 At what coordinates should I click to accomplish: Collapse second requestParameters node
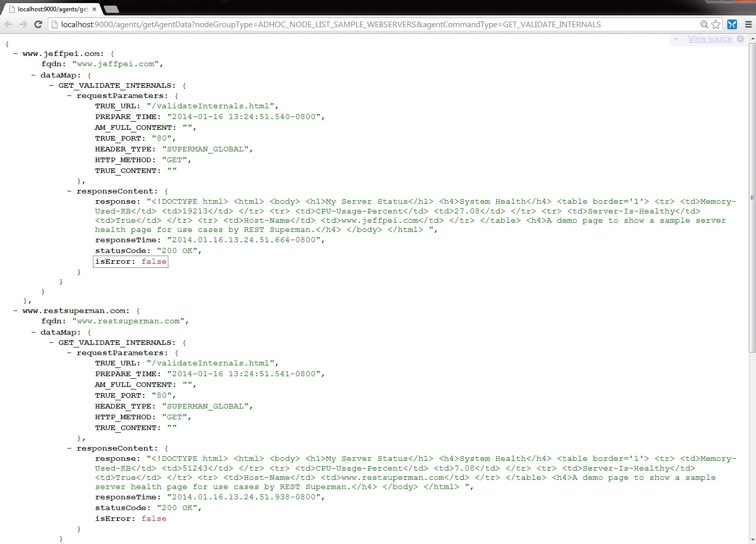point(69,353)
